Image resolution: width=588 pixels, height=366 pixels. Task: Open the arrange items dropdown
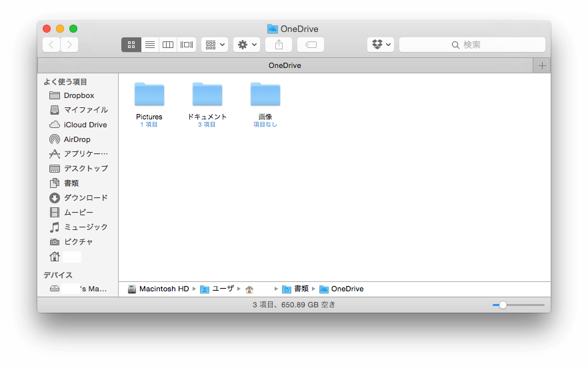pos(215,45)
